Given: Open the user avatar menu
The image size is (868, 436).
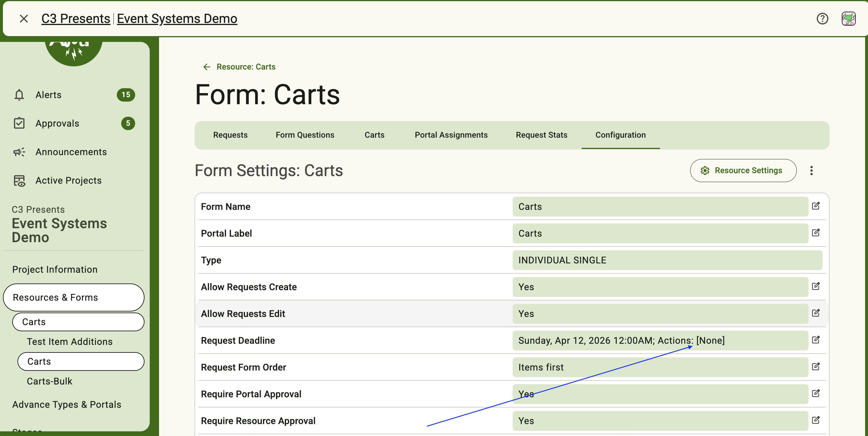Looking at the screenshot, I should click(848, 19).
